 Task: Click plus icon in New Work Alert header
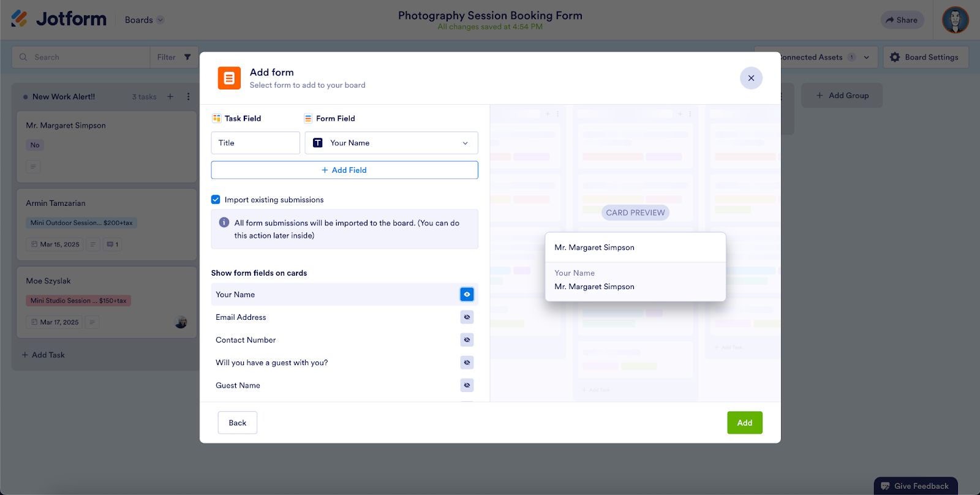tap(170, 97)
